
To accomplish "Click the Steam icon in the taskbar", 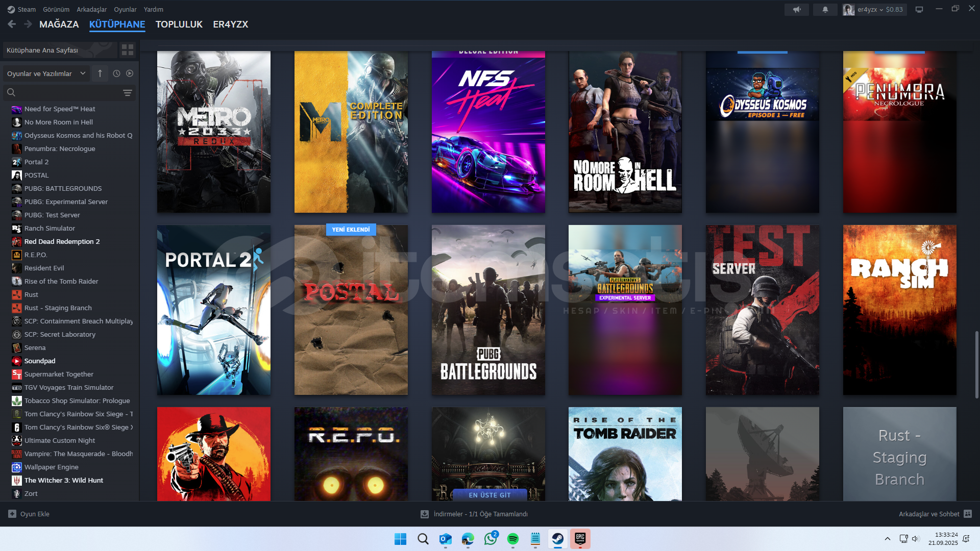I will coord(558,539).
